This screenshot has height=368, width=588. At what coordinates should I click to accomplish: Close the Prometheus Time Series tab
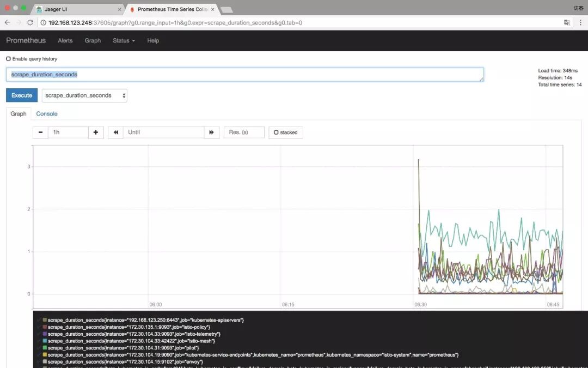[x=213, y=9]
